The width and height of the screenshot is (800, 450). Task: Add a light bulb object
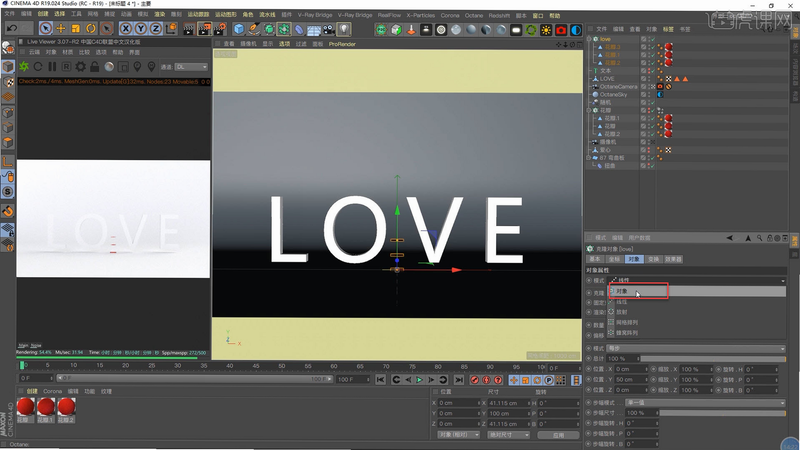pos(344,29)
